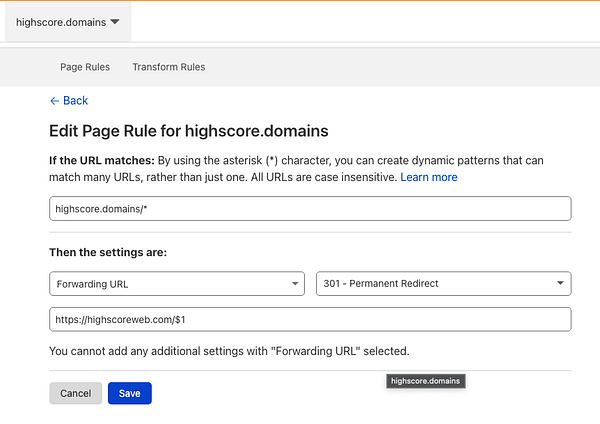Open the Learn more link
The height and width of the screenshot is (424, 600).
coord(428,177)
